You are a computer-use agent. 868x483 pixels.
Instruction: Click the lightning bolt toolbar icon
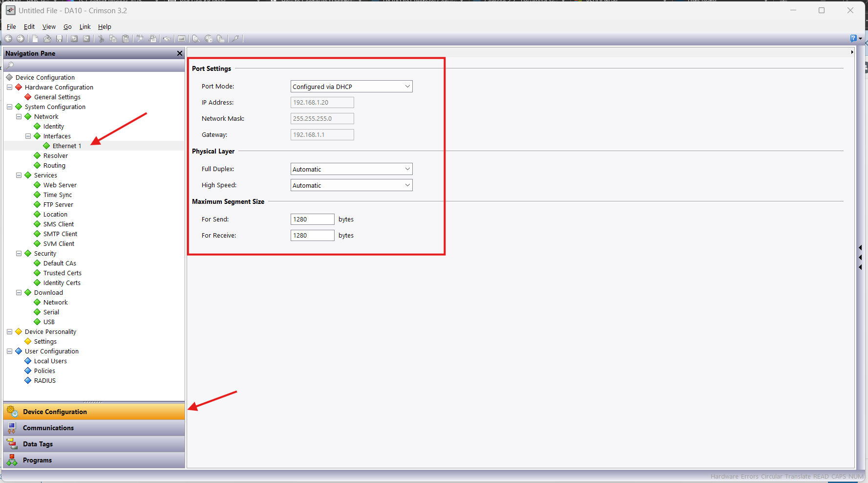pos(235,39)
